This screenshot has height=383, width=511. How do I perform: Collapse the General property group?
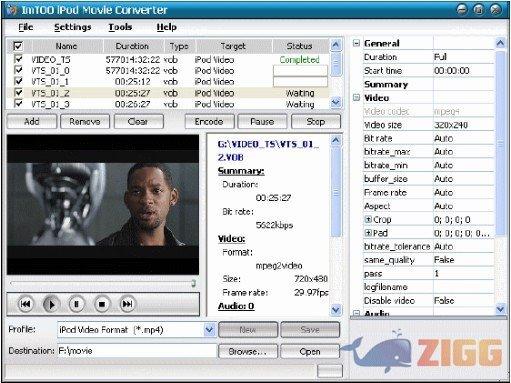click(356, 43)
